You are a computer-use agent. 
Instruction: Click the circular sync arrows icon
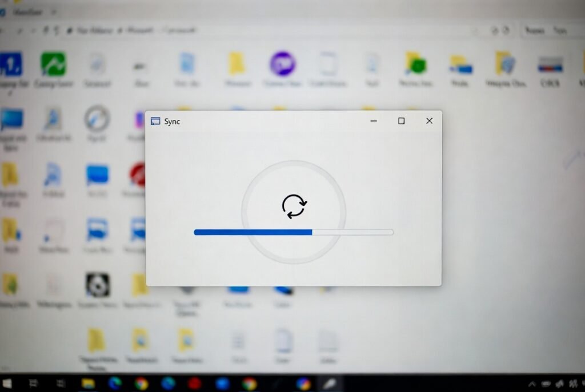[294, 206]
